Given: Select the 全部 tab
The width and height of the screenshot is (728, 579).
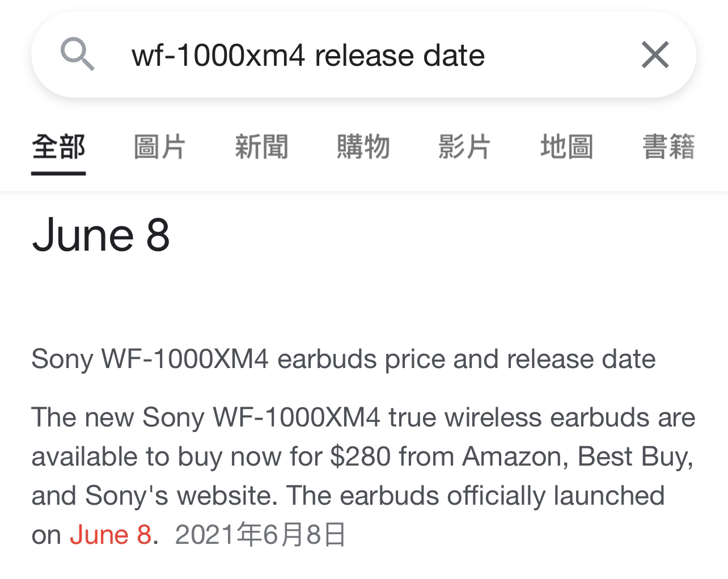Looking at the screenshot, I should 58,147.
